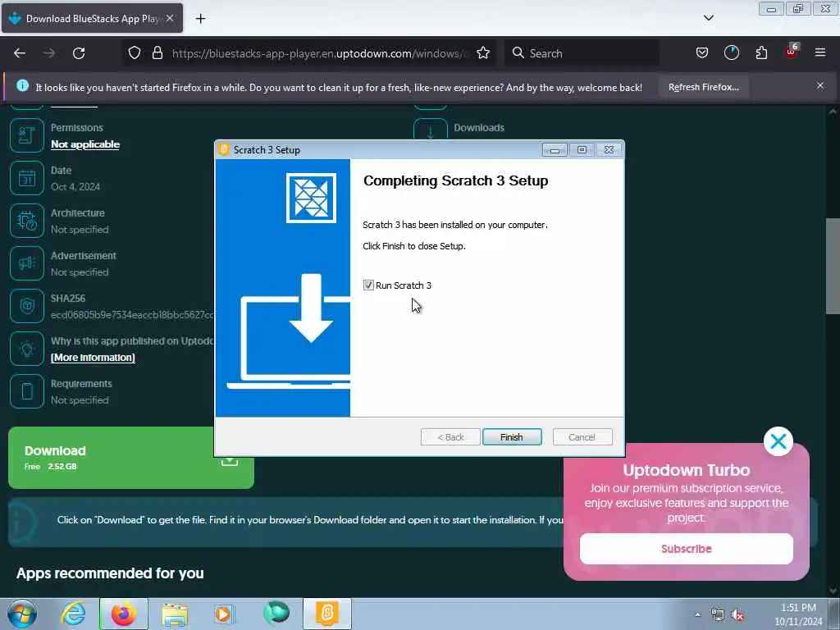Click the green round taskbar app icon
This screenshot has height=630, width=840.
276,613
